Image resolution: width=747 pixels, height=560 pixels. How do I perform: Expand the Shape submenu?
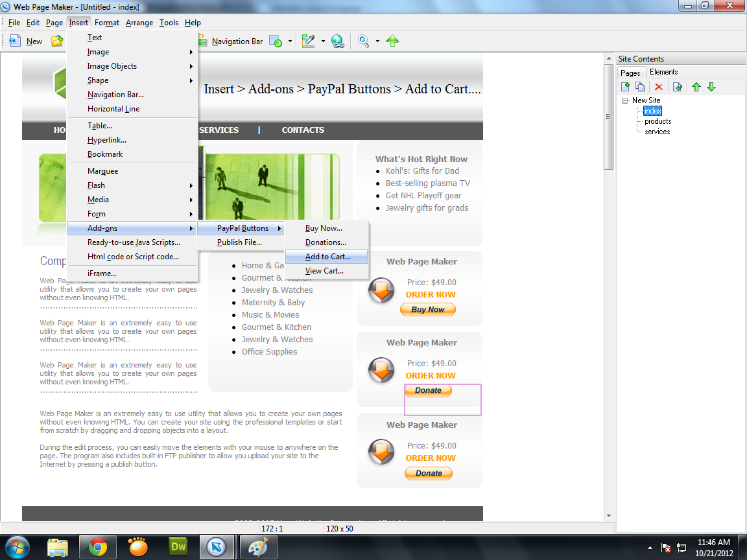[x=132, y=80]
